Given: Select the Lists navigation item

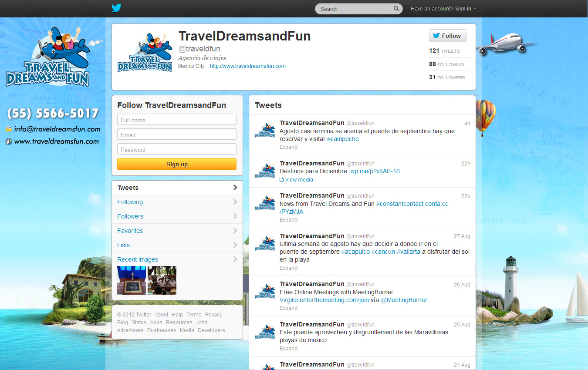Looking at the screenshot, I should [x=177, y=245].
